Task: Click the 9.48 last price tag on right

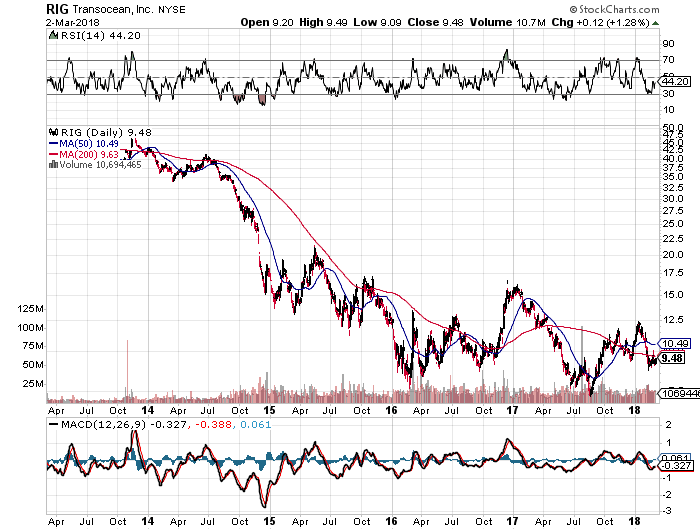Action: pos(672,358)
